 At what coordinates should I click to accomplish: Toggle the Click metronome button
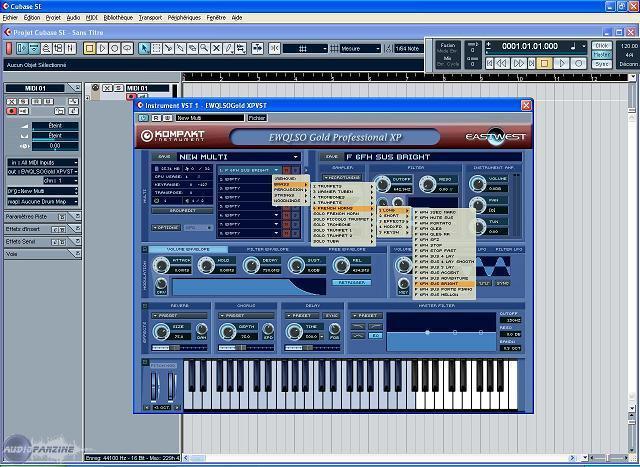click(601, 45)
